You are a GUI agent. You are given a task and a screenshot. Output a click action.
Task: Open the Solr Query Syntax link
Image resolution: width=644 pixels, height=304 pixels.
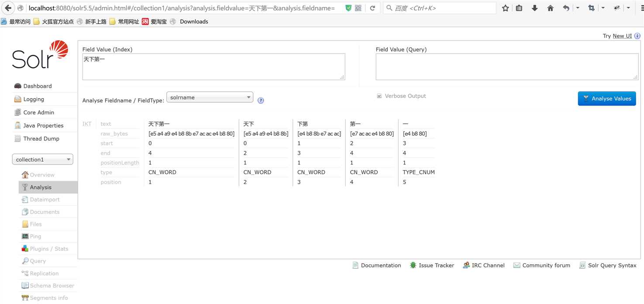click(x=612, y=265)
